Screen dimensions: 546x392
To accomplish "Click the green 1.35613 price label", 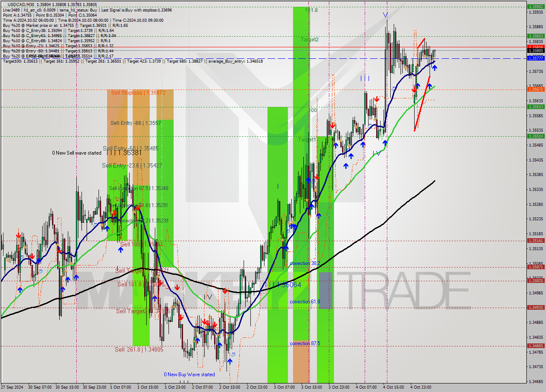I will (536, 107).
